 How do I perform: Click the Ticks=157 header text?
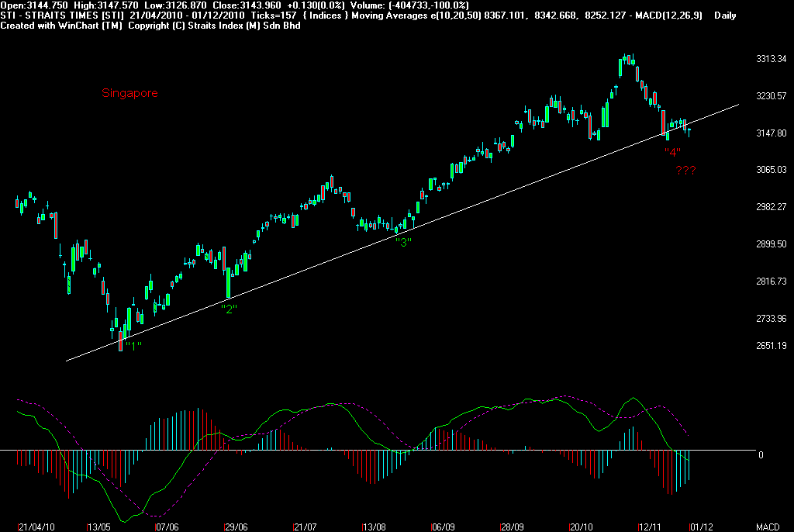274,16
